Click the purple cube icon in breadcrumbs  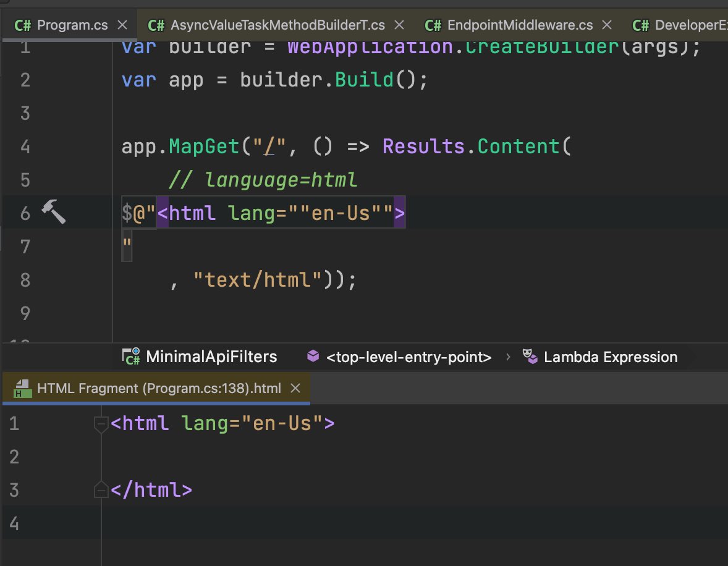point(313,356)
